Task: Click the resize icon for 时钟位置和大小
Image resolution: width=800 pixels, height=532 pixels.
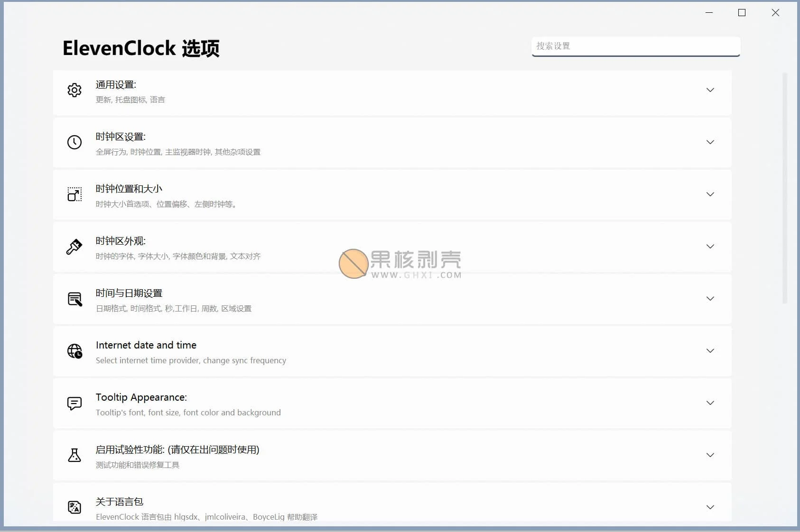Action: 74,194
